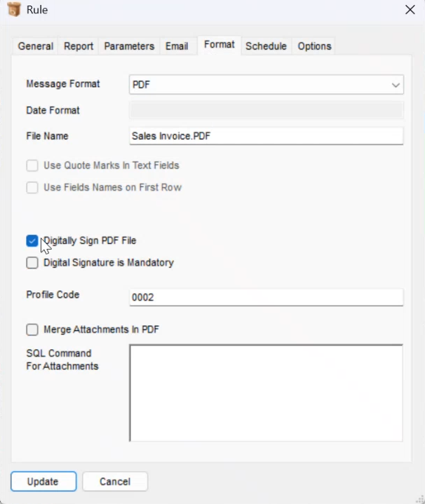Screen dimensions: 425x504
Task: Close the Rule dialog window
Action: coord(410,10)
